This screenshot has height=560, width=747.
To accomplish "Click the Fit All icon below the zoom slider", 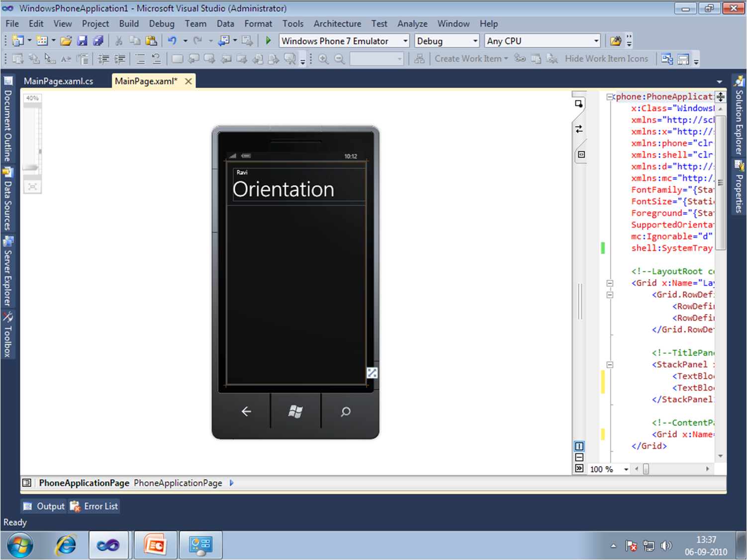I will click(32, 187).
